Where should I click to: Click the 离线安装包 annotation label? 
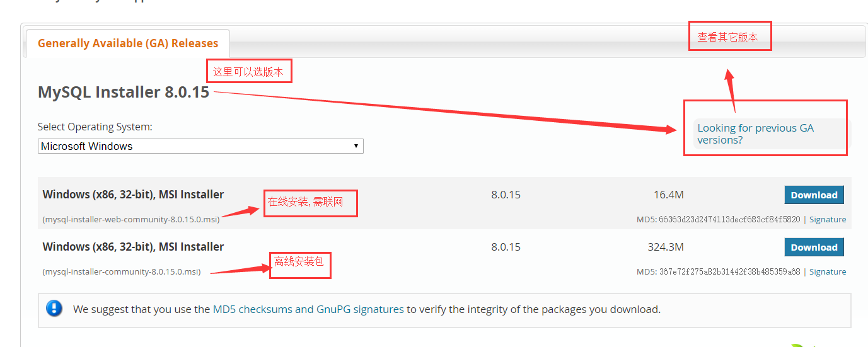coord(301,265)
